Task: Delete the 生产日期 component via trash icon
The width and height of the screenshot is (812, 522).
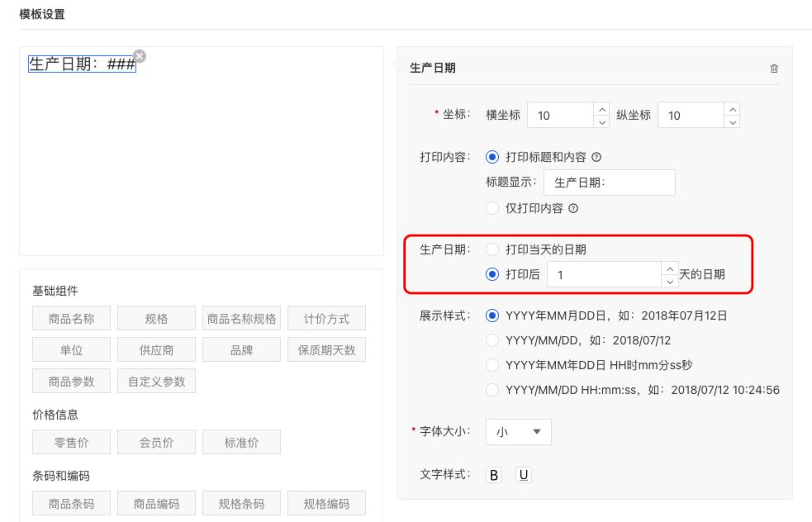Action: point(773,69)
